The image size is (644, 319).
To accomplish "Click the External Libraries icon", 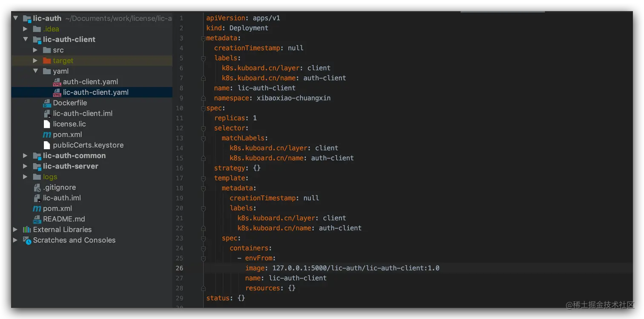I will [27, 229].
